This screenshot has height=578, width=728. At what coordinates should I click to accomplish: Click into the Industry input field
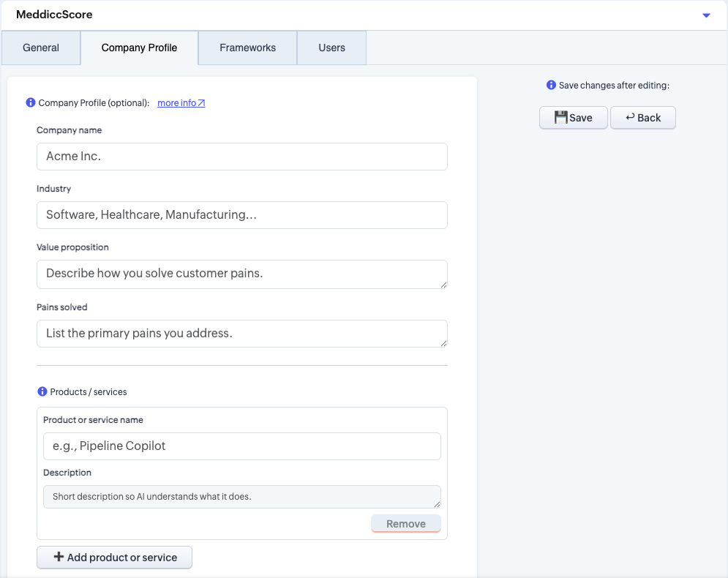pyautogui.click(x=241, y=215)
